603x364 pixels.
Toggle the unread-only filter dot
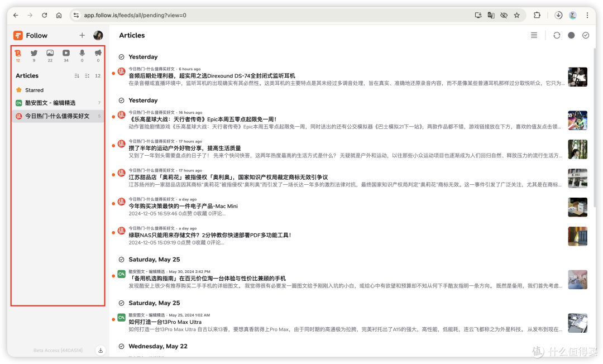coord(571,35)
